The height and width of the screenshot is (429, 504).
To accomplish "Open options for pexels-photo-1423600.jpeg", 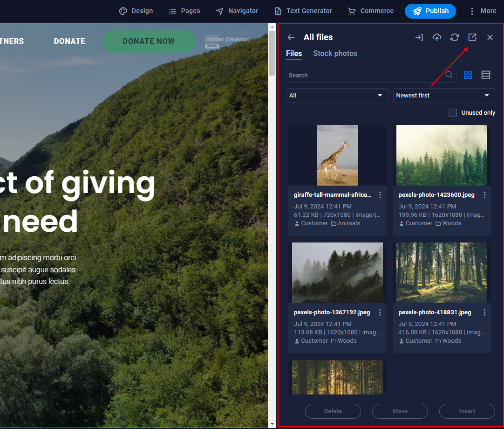I will pos(484,195).
